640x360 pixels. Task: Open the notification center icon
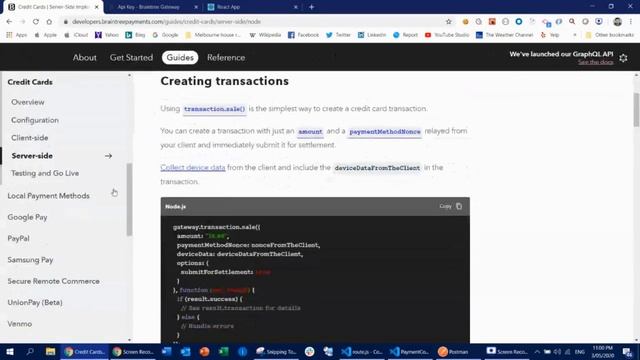click(x=627, y=351)
